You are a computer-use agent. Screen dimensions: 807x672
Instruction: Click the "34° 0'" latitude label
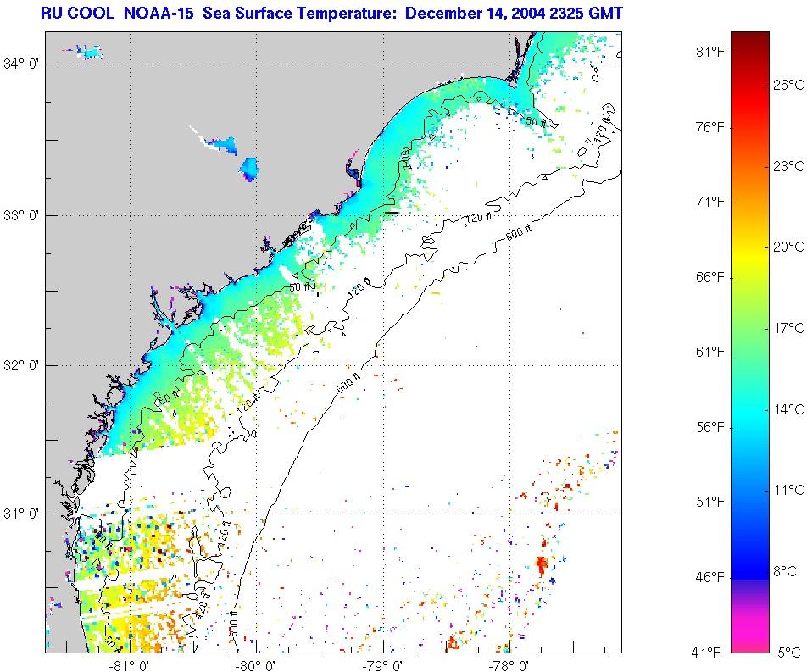tap(21, 64)
